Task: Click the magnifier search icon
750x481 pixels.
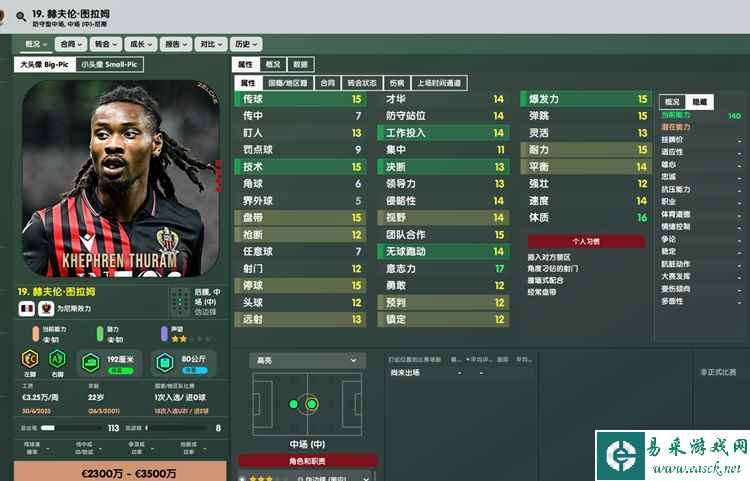Action: 21,17
